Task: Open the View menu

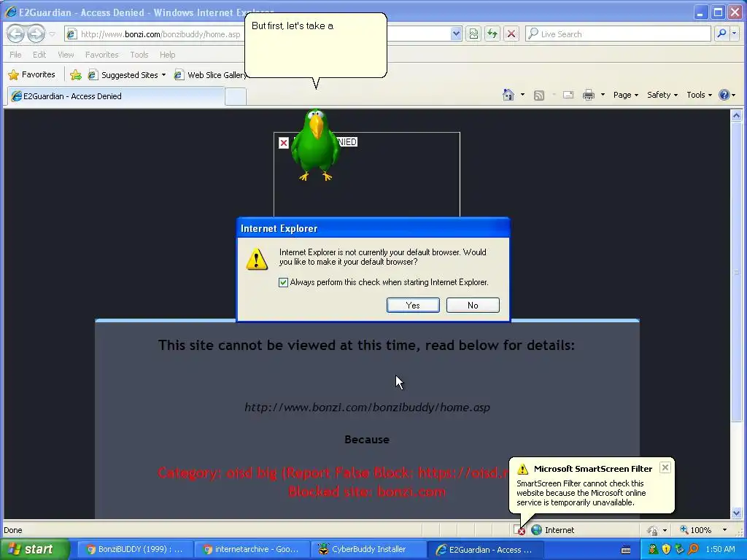Action: 66,55
